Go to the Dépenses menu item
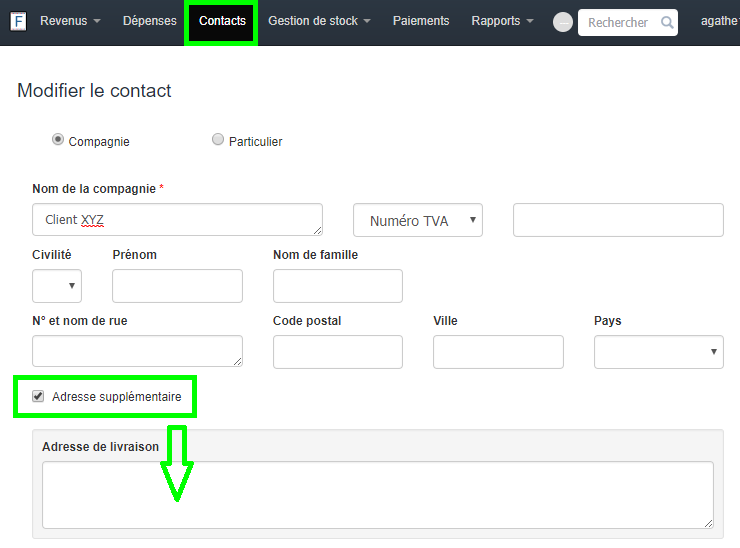The image size is (740, 548). pyautogui.click(x=150, y=21)
